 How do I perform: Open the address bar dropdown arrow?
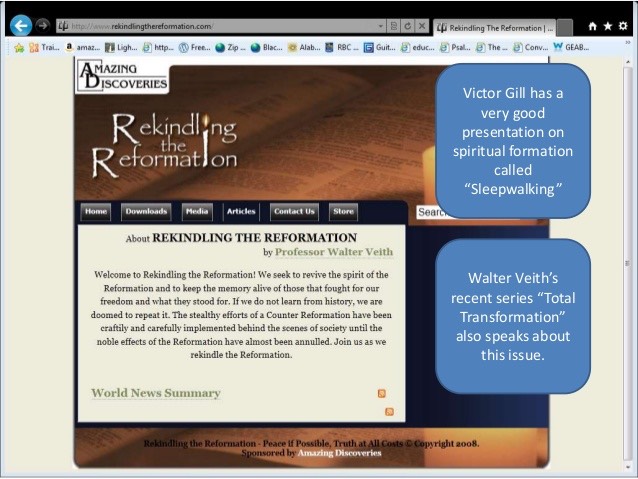pos(380,26)
